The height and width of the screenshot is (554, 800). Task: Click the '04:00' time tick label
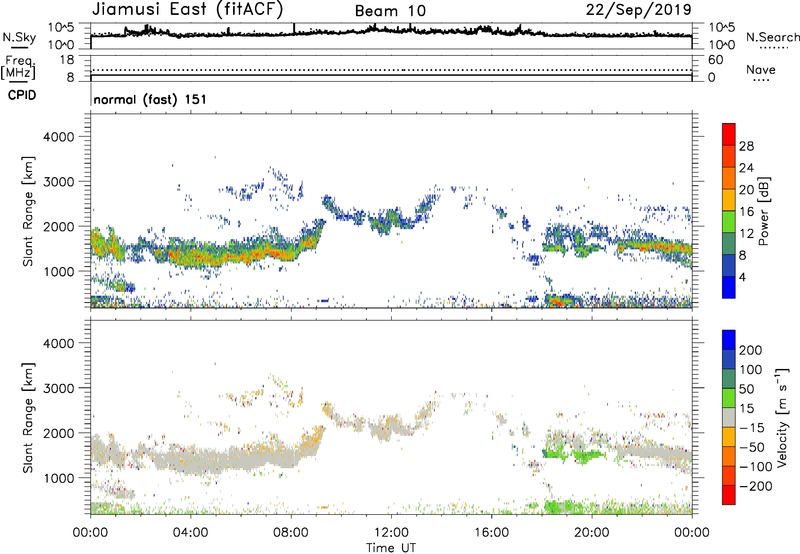[x=191, y=533]
